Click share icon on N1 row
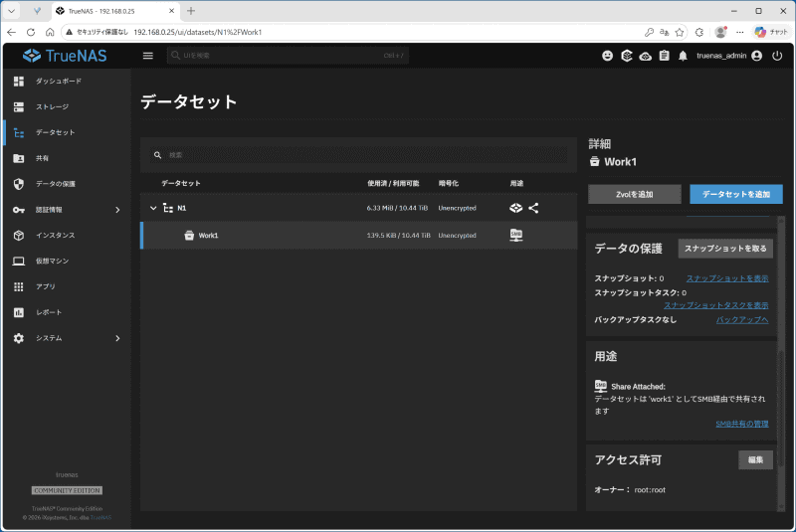The height and width of the screenshot is (532, 796). (533, 208)
